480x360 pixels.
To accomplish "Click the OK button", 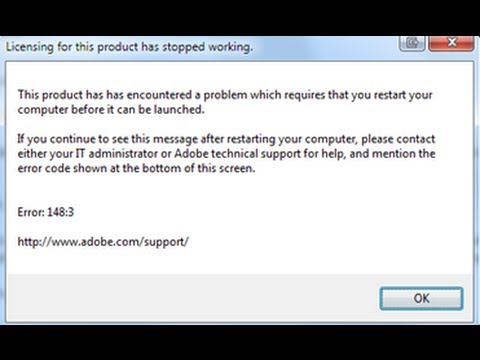I will coord(421,298).
